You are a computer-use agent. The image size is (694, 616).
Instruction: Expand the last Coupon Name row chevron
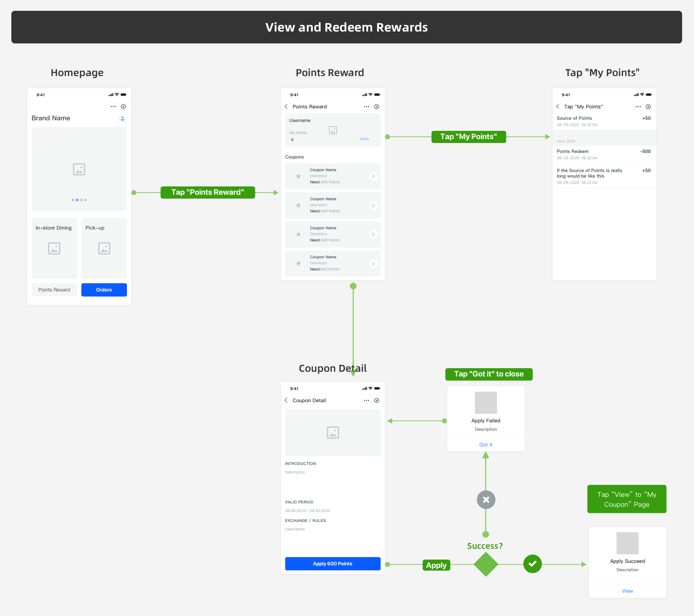tap(373, 263)
